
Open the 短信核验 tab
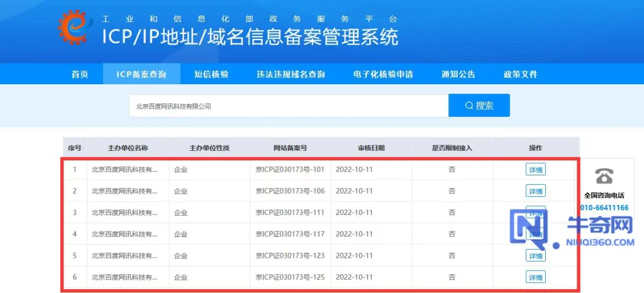click(x=211, y=74)
